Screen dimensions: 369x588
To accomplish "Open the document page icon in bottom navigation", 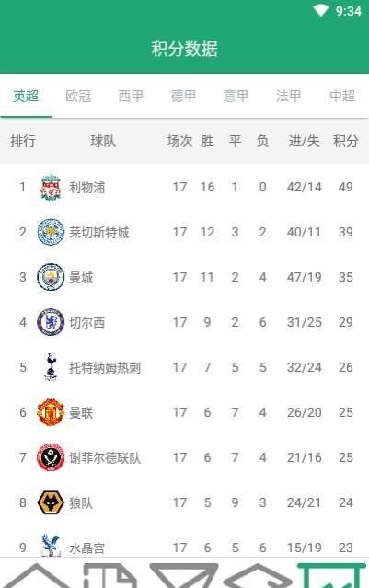I will (110, 576).
